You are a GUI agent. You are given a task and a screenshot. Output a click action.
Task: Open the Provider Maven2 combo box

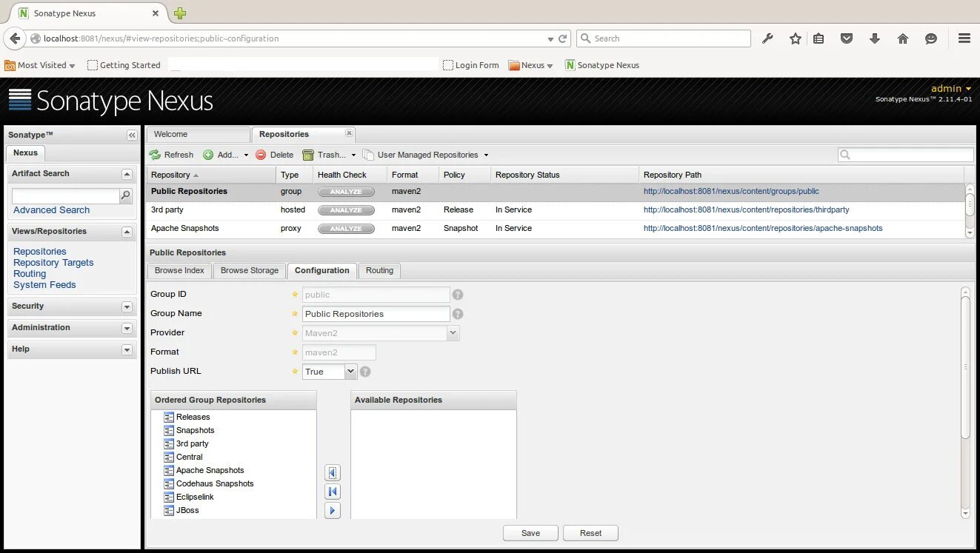click(x=453, y=333)
